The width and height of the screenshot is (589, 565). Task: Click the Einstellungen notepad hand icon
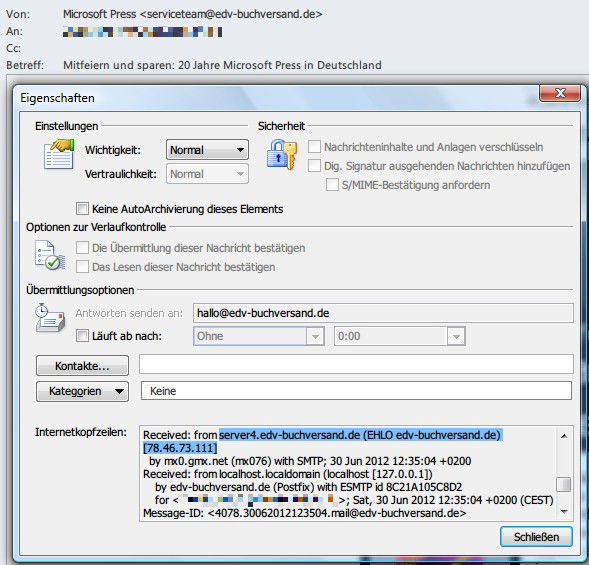pyautogui.click(x=59, y=154)
